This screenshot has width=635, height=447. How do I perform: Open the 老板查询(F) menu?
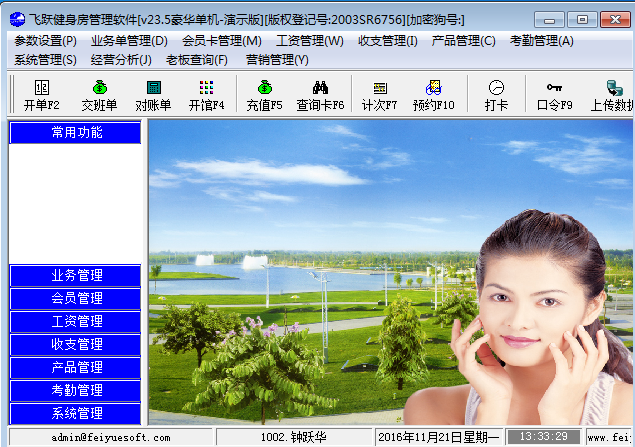click(197, 60)
